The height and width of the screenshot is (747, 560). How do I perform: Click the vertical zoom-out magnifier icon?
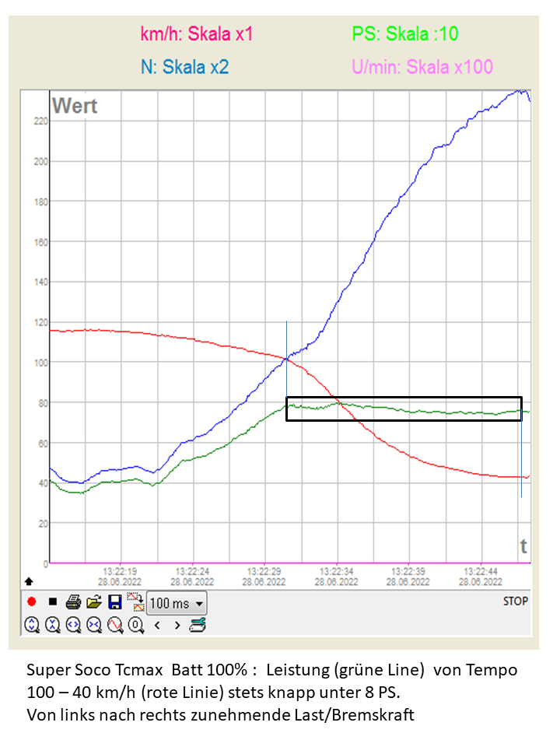click(52, 624)
